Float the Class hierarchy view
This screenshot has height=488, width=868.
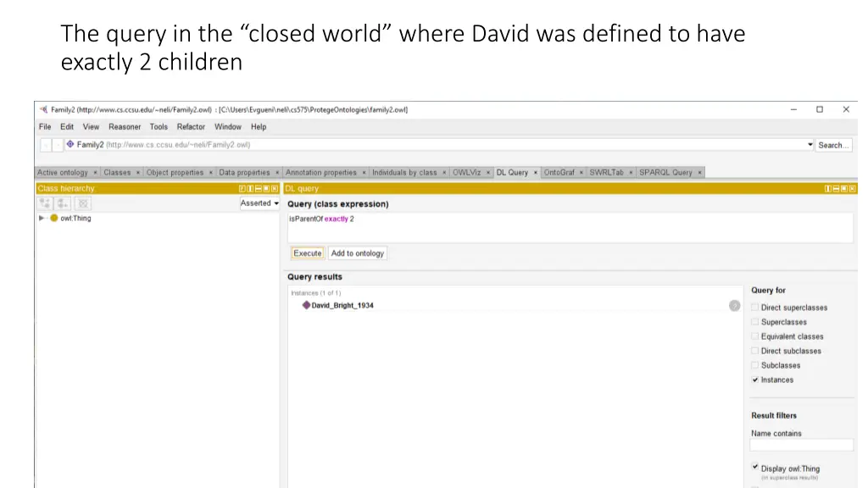[266, 189]
